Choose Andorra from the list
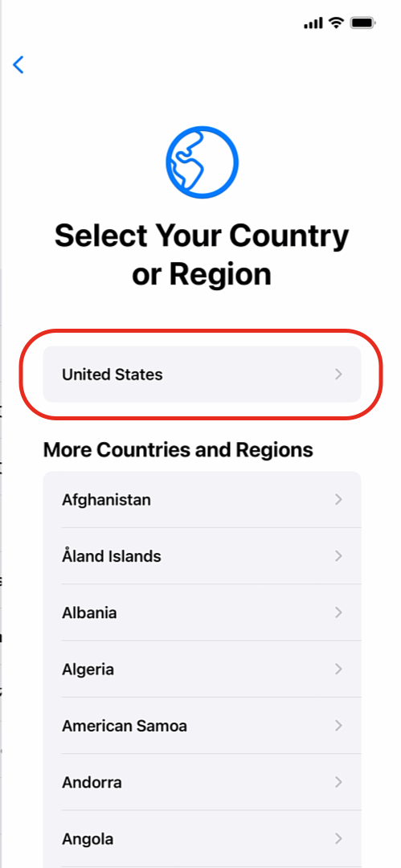The width and height of the screenshot is (401, 868). pyautogui.click(x=203, y=782)
